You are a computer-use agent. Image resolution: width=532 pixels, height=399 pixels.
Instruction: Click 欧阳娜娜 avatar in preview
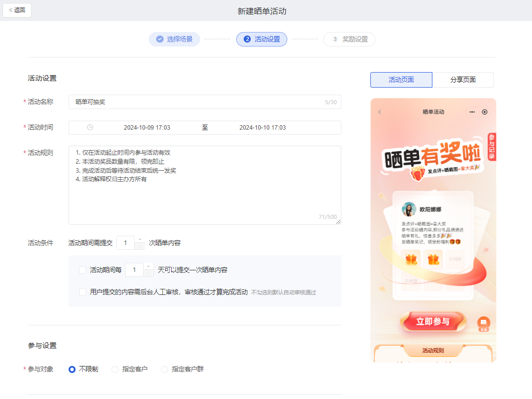point(408,209)
